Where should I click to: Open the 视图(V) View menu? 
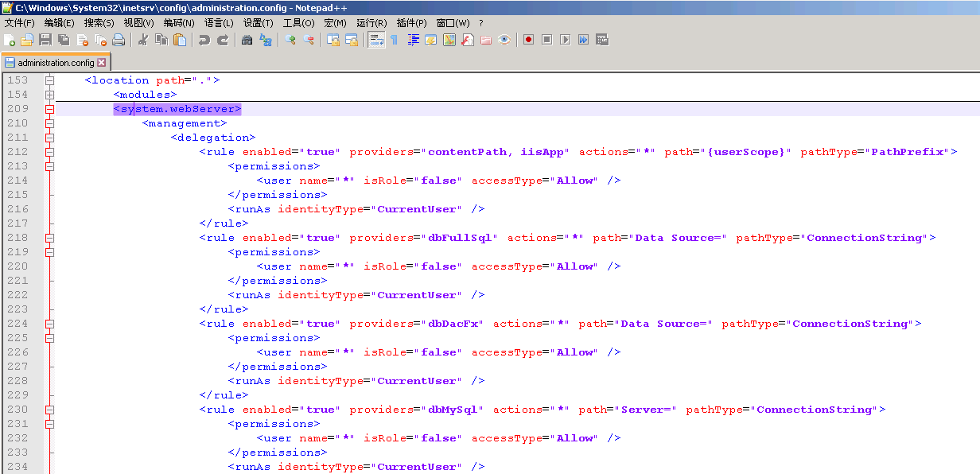coord(139,23)
